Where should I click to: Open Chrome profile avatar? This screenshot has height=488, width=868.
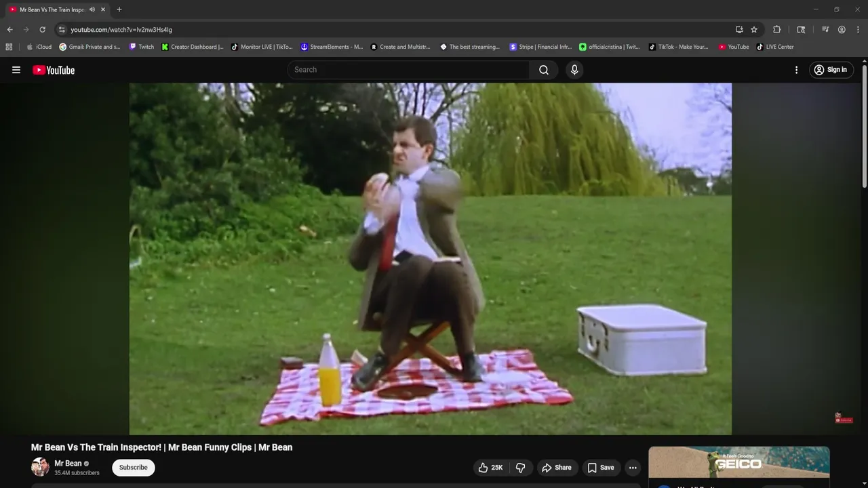pos(842,30)
